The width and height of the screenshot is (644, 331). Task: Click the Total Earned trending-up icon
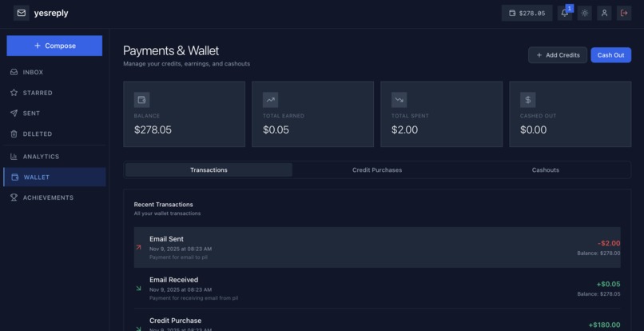point(270,99)
